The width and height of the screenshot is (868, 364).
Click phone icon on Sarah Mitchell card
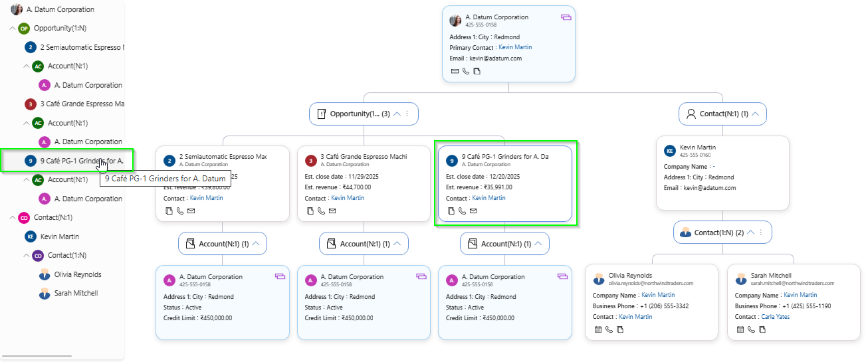coord(751,329)
